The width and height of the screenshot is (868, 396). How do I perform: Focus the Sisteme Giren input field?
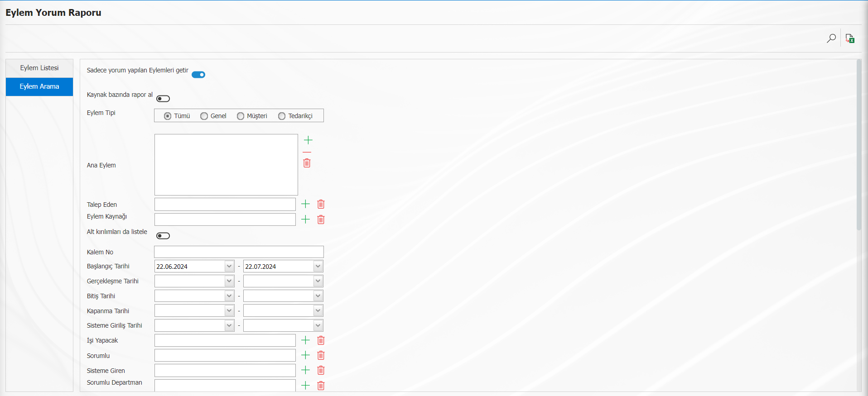(x=225, y=370)
